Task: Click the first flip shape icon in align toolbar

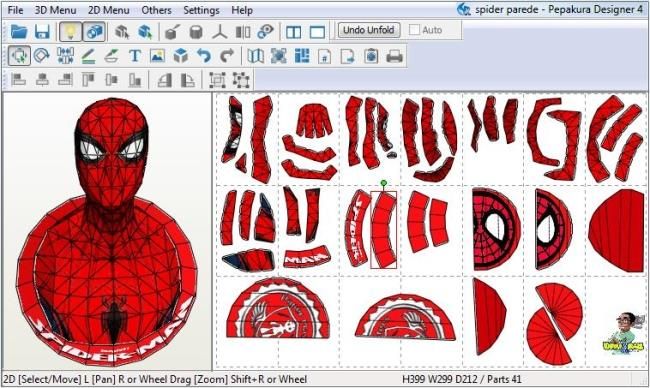Action: [x=165, y=80]
